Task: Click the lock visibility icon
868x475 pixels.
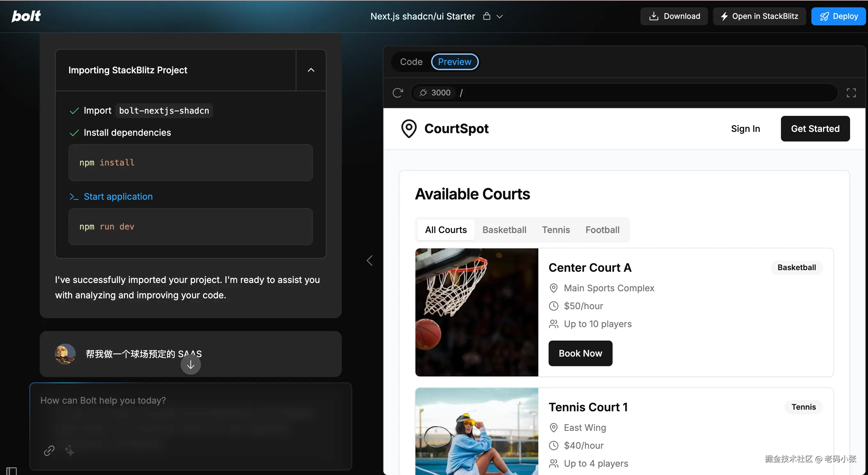Action: (x=486, y=16)
